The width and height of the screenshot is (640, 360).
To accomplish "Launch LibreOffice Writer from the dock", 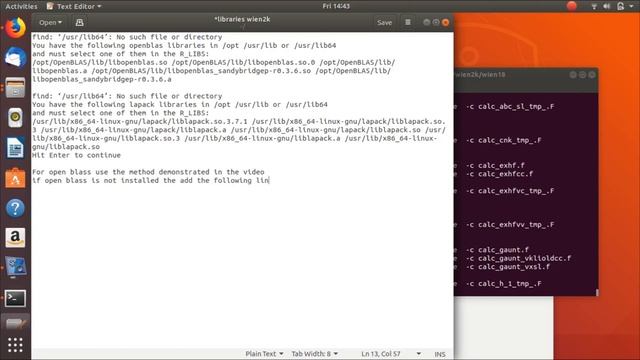I will [x=15, y=148].
